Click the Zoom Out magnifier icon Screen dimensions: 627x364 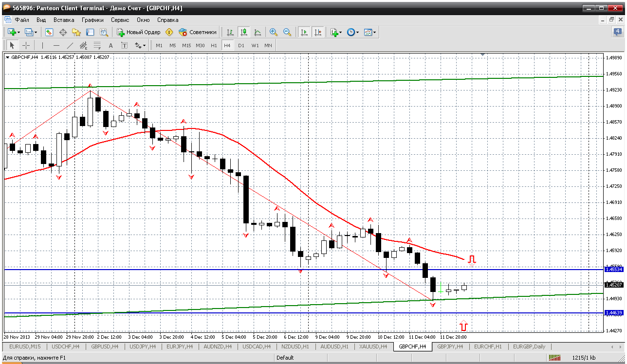click(x=287, y=32)
